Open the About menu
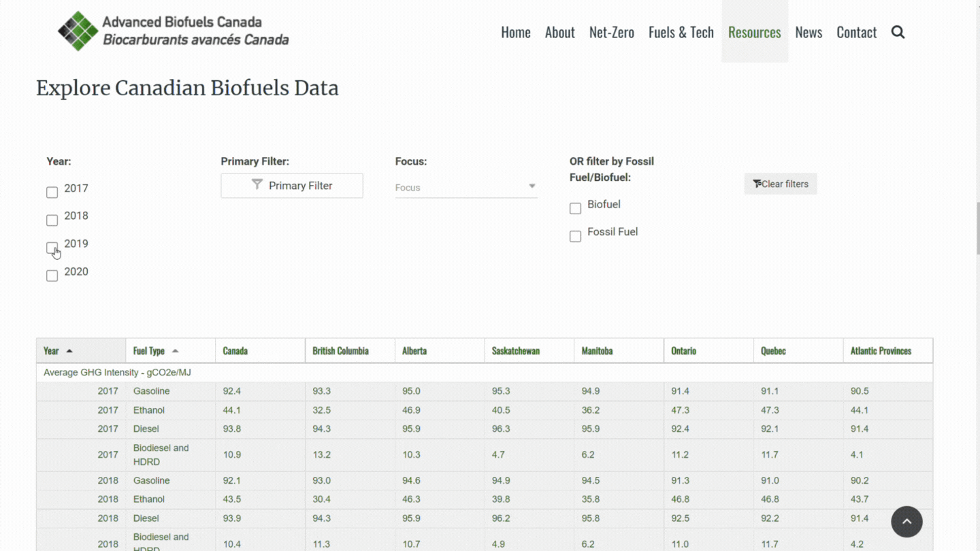Viewport: 980px width, 551px height. [x=560, y=32]
